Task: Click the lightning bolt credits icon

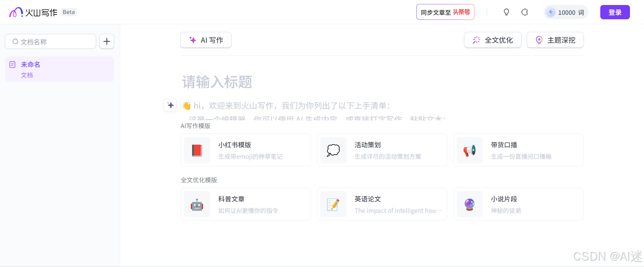Action: coord(551,12)
